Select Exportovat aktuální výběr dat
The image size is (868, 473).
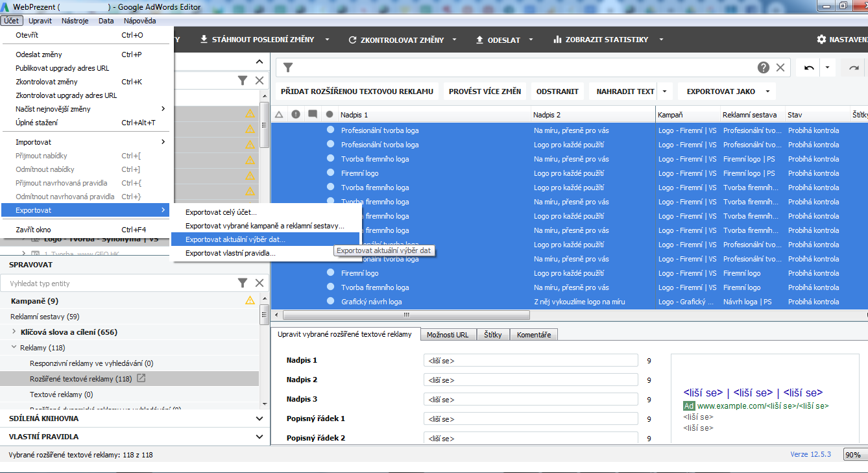266,239
